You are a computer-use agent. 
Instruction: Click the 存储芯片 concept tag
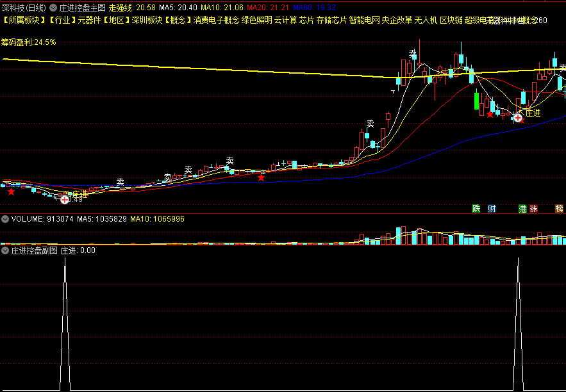tap(331, 20)
